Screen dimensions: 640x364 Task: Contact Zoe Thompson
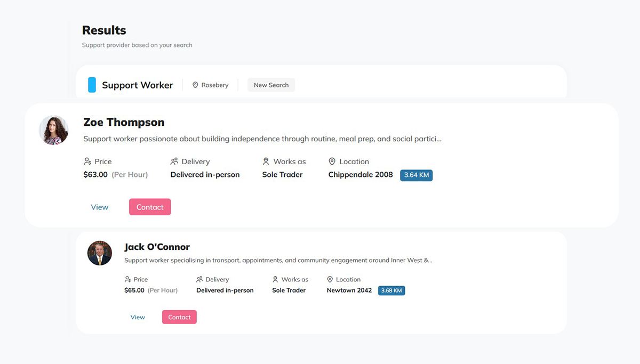click(x=150, y=207)
